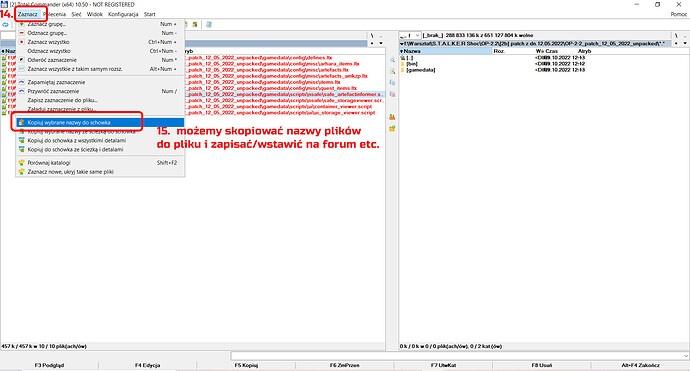Open the Konfiguracja menu

coord(123,14)
